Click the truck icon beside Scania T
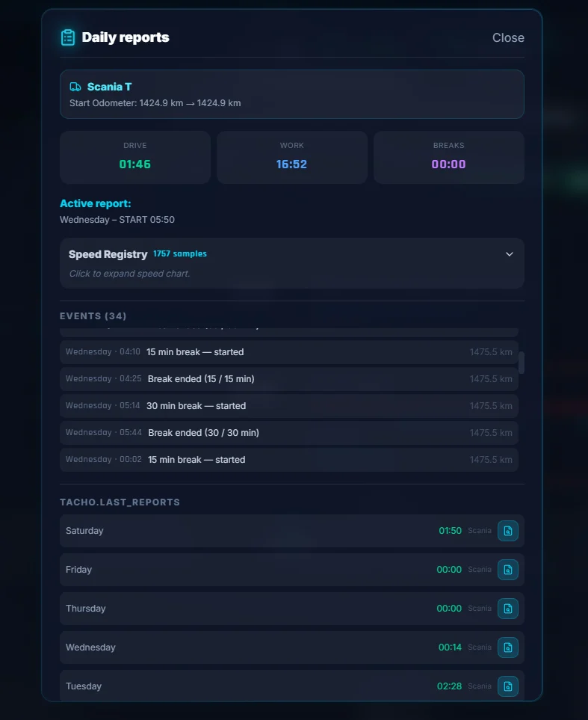This screenshot has width=588, height=720. [x=75, y=87]
